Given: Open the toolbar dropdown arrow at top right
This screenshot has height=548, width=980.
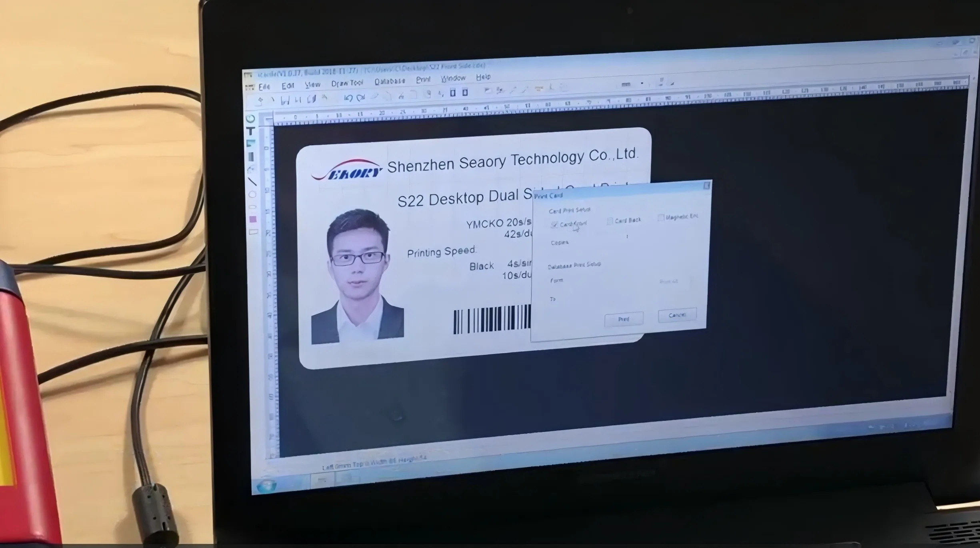Looking at the screenshot, I should [x=642, y=84].
